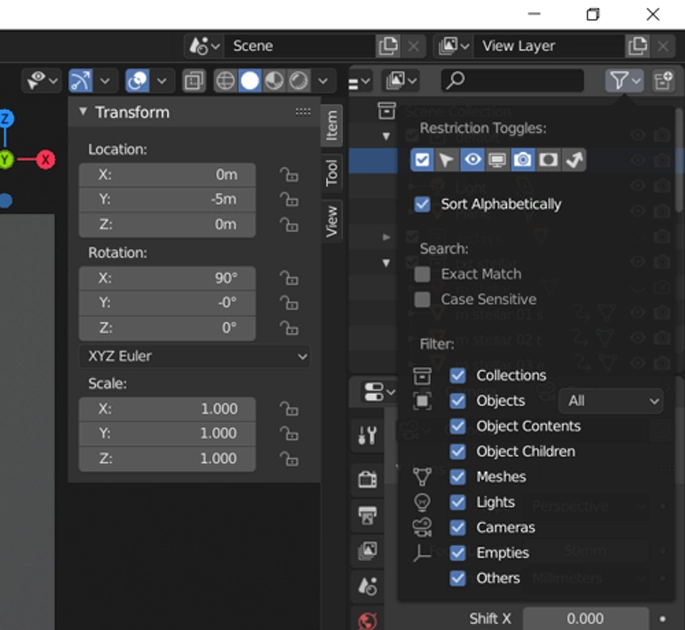Uncheck the Objects filter
The height and width of the screenshot is (630, 685).
pyautogui.click(x=458, y=401)
